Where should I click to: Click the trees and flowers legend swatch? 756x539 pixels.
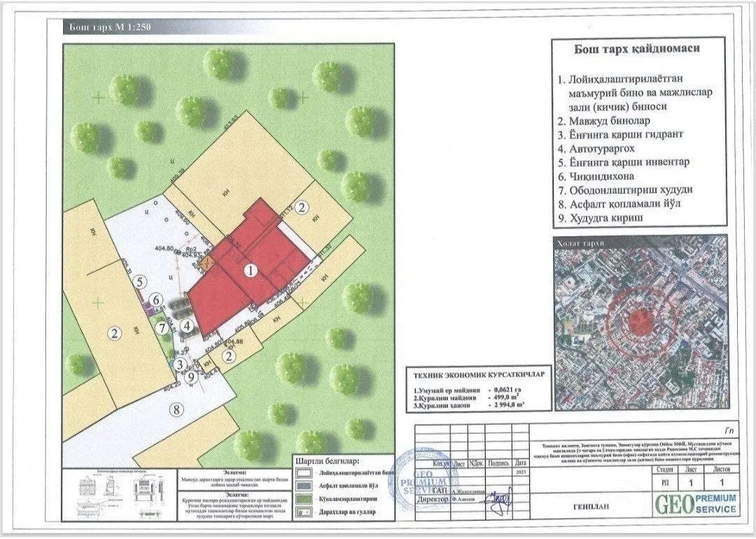[x=304, y=512]
